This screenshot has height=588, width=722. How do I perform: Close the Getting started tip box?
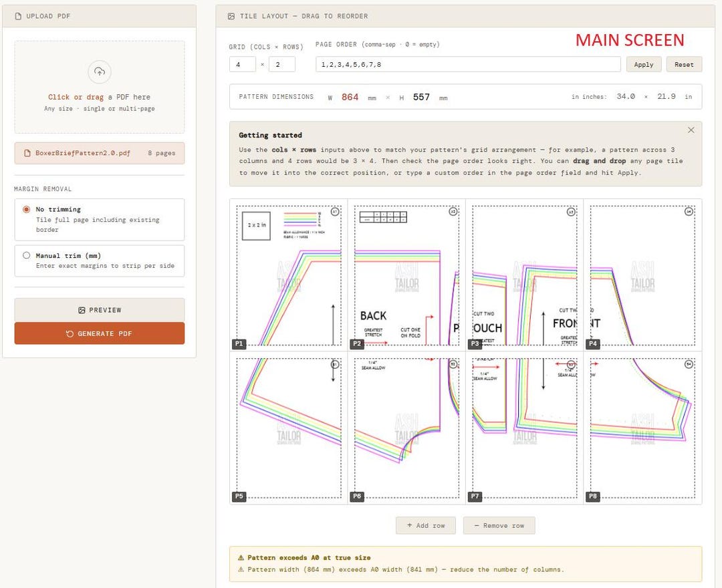691,130
